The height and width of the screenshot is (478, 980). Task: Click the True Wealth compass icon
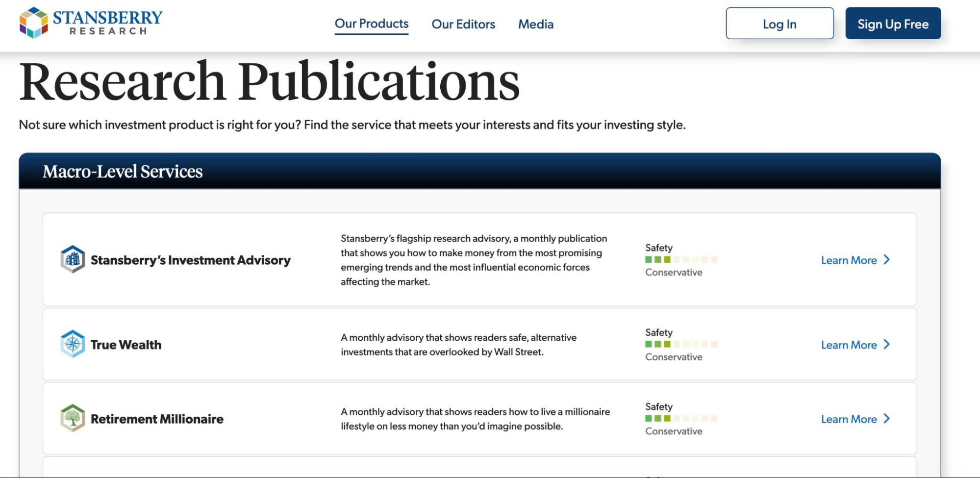tap(73, 344)
